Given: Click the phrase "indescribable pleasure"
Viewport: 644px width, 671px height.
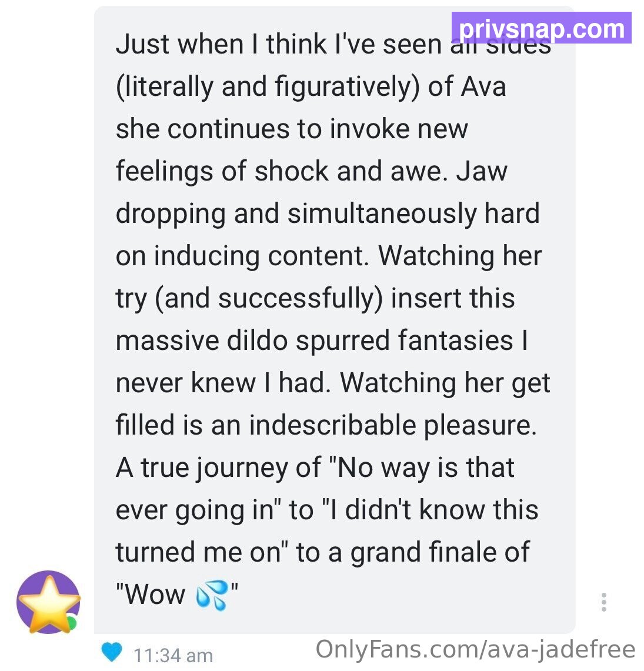Looking at the screenshot, I should point(393,425).
